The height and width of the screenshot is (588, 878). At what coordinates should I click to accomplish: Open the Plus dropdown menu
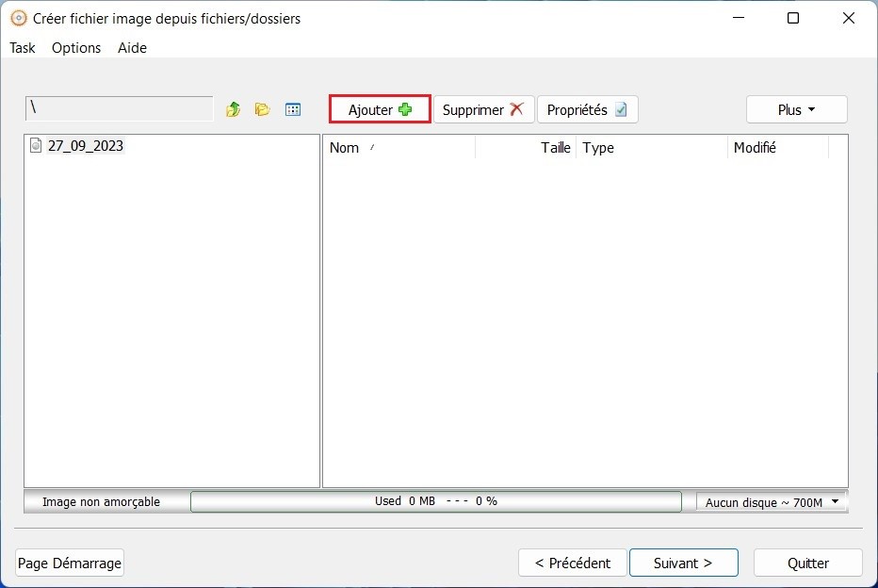pyautogui.click(x=796, y=109)
